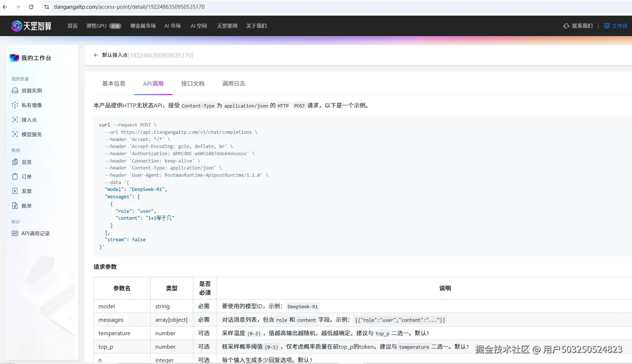Open the AI 市场 navigation item
Viewport: 632px width, 364px height.
172,26
